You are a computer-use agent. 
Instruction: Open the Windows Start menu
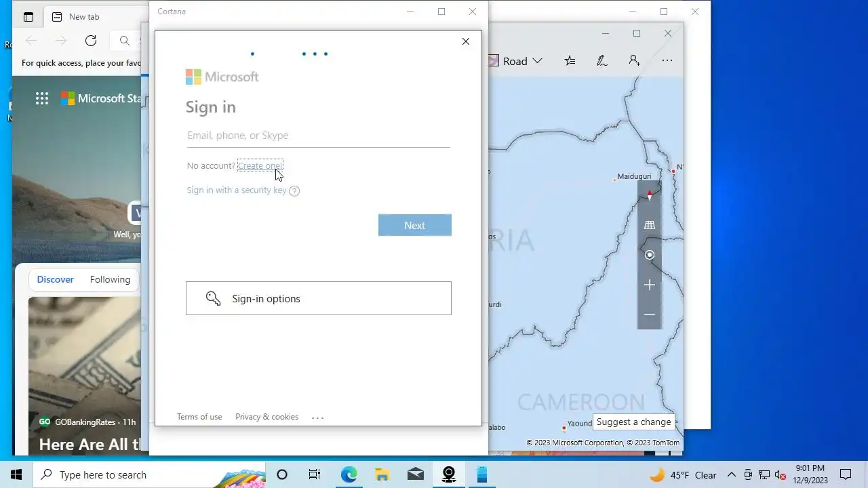click(16, 474)
